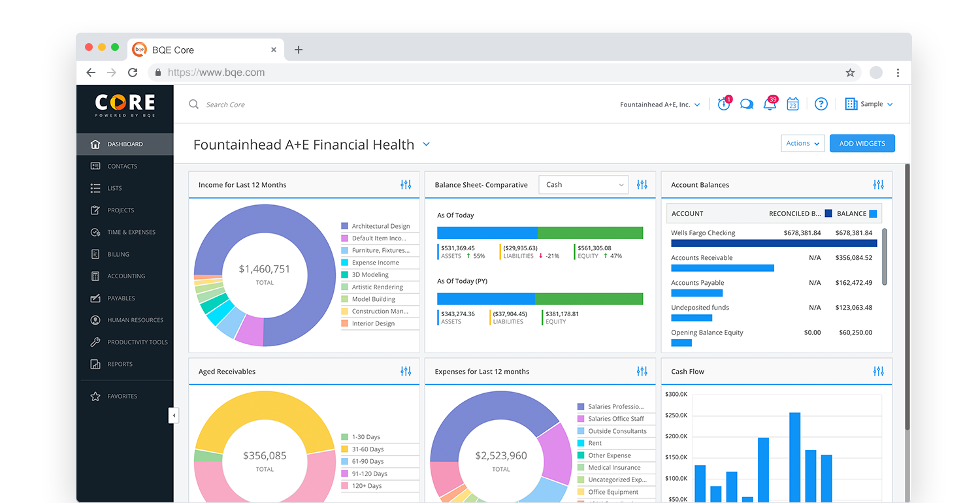Viewport: 980px width, 503px height.
Task: Reload the browser page
Action: click(x=133, y=73)
